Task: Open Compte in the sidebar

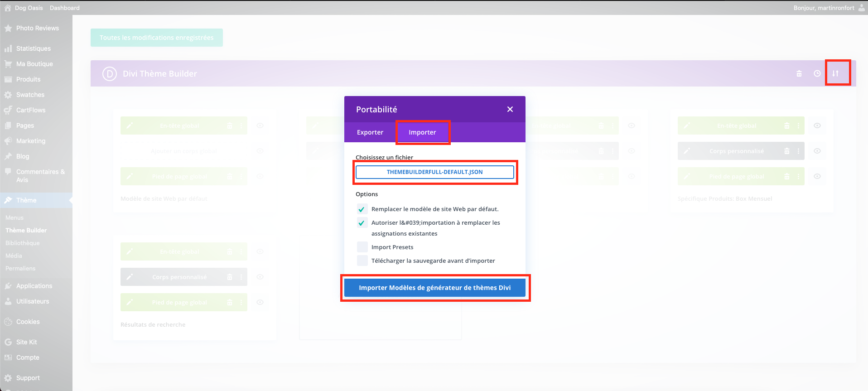Action: coord(28,357)
